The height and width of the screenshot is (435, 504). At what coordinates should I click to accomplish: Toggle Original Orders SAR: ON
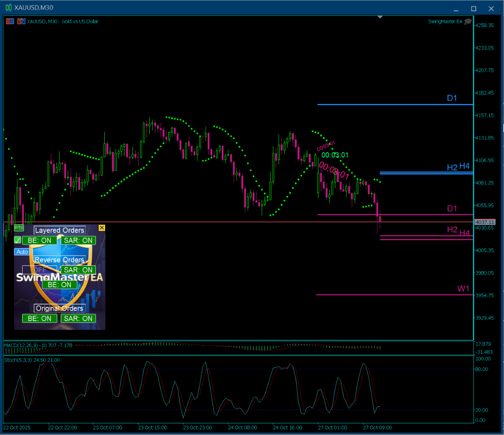78,319
